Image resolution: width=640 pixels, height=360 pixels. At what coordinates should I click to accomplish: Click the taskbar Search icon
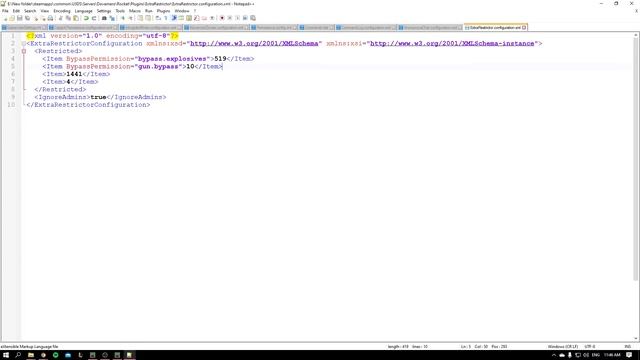tap(18, 355)
